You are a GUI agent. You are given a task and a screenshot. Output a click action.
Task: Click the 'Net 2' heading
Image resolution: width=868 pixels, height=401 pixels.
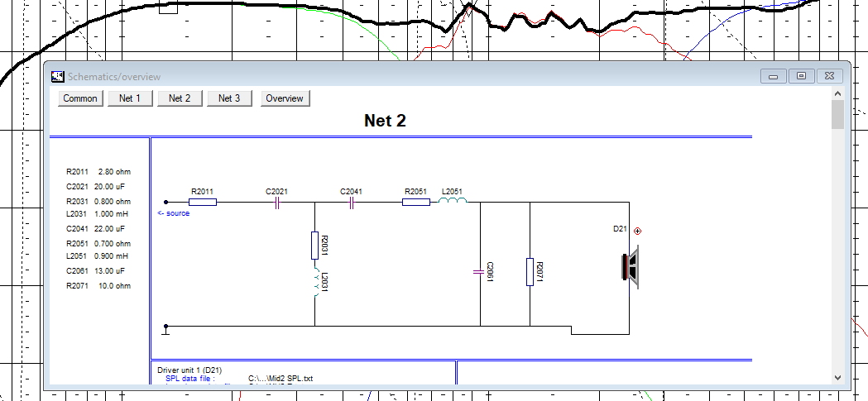(x=386, y=120)
